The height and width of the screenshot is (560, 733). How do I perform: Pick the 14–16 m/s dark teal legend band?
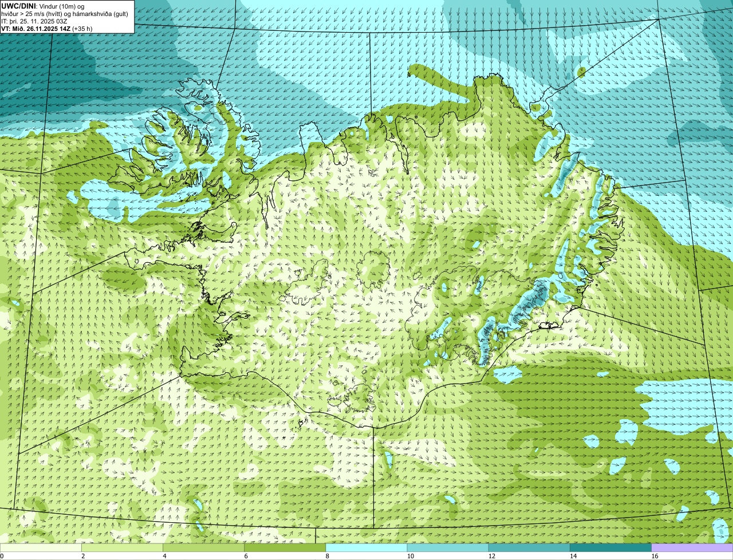click(x=610, y=548)
